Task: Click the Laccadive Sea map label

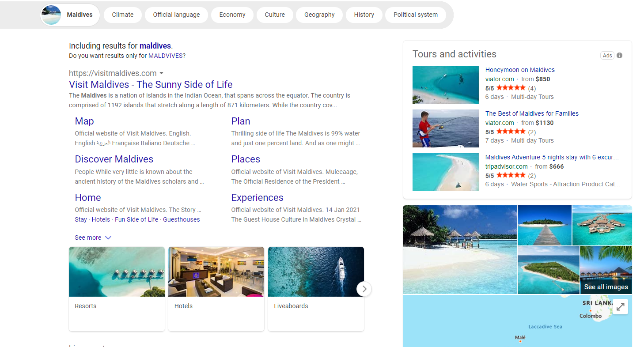Action: pyautogui.click(x=546, y=327)
